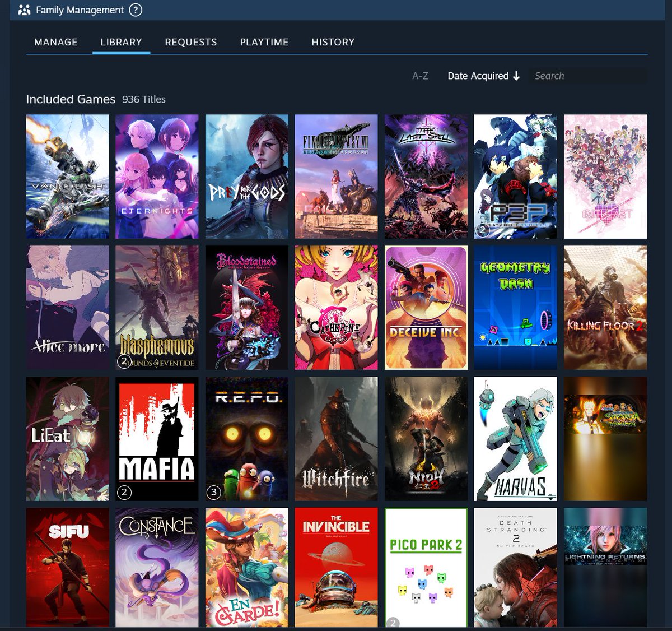This screenshot has height=631, width=672.
Task: Open Praey for the Gods cover
Action: pos(247,177)
